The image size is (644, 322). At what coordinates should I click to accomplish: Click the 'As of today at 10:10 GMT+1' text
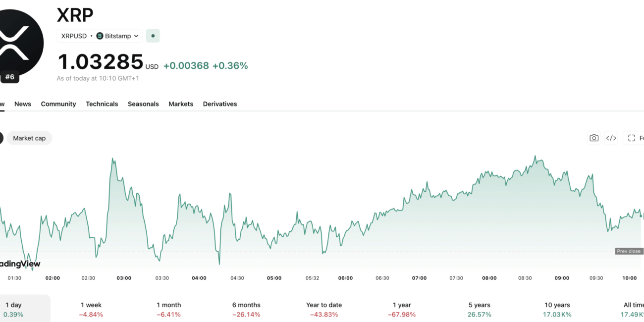(98, 78)
